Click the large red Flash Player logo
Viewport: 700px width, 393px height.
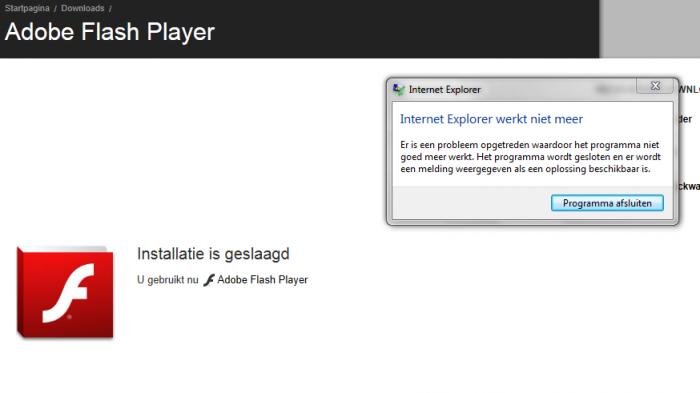pos(65,292)
